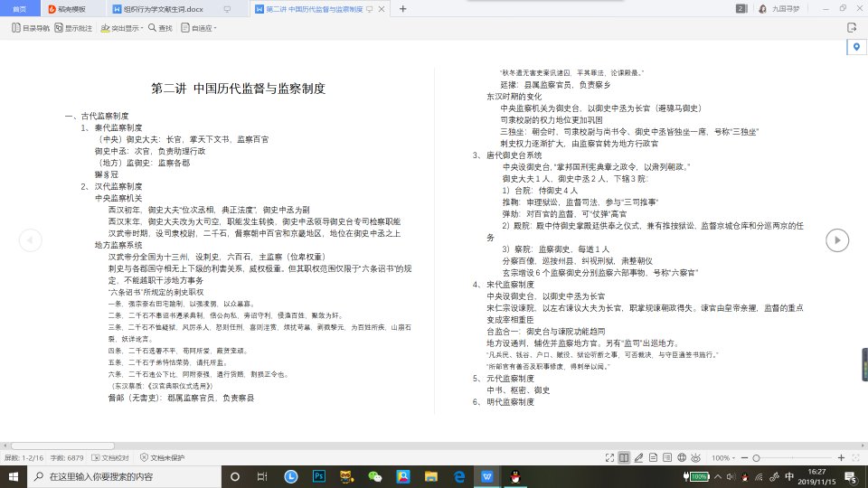Open Photoshop from taskbar
Image resolution: width=868 pixels, height=488 pixels.
(x=319, y=476)
